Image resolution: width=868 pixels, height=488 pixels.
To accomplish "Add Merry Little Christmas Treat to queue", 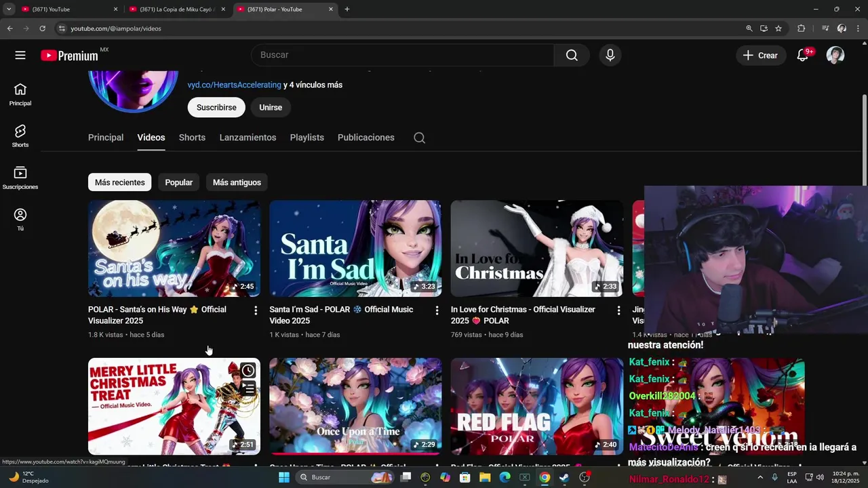I will (x=248, y=388).
